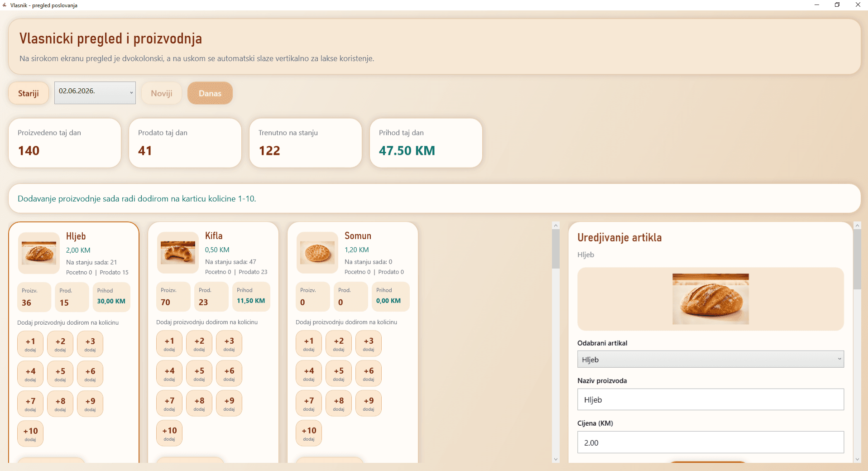Viewport: 868px width, 471px height.
Task: Click edit panel scrollbar up arrow
Action: pyautogui.click(x=857, y=226)
